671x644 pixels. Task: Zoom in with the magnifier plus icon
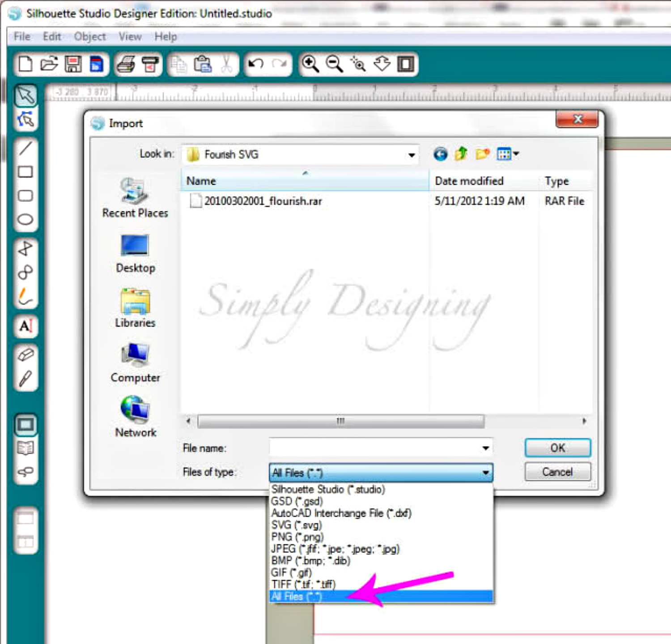310,64
